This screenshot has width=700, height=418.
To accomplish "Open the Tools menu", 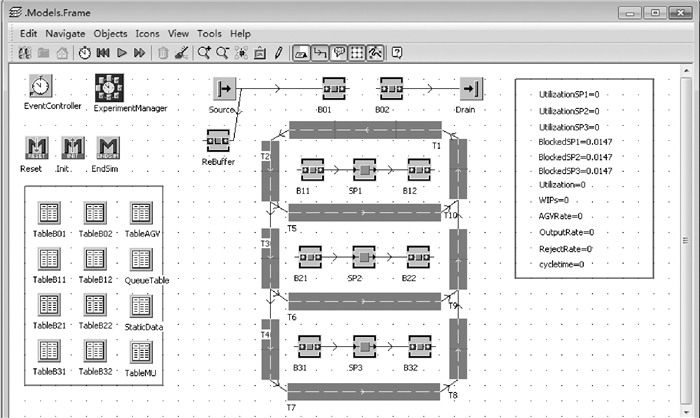I will [209, 33].
